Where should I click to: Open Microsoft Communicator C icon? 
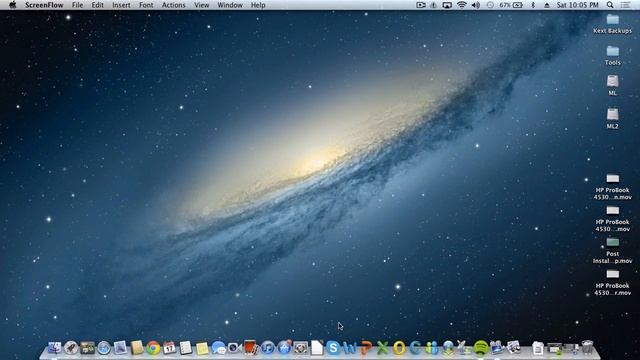415,348
